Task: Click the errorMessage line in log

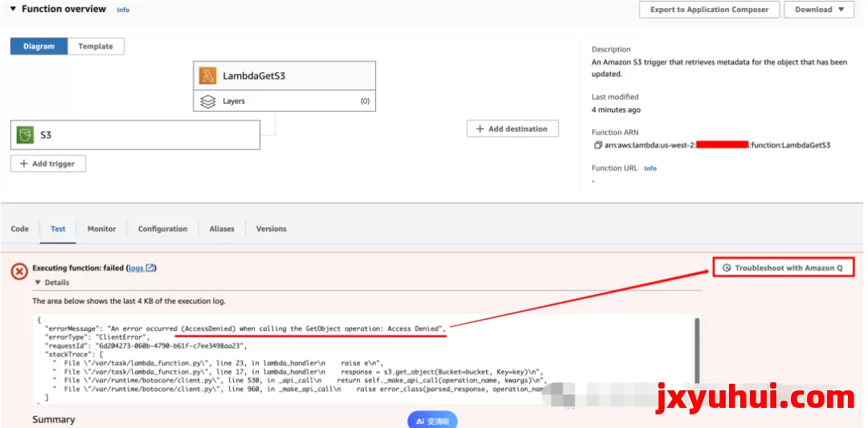Action: [x=246, y=328]
